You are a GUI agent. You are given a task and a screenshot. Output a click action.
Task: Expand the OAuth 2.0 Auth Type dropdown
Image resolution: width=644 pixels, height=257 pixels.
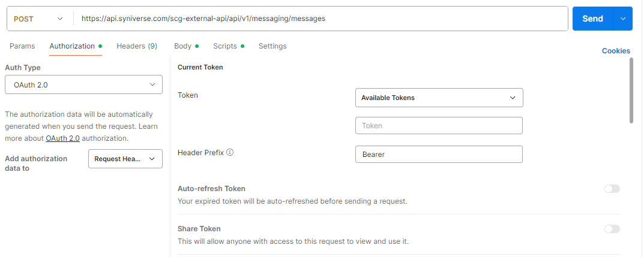click(x=83, y=84)
